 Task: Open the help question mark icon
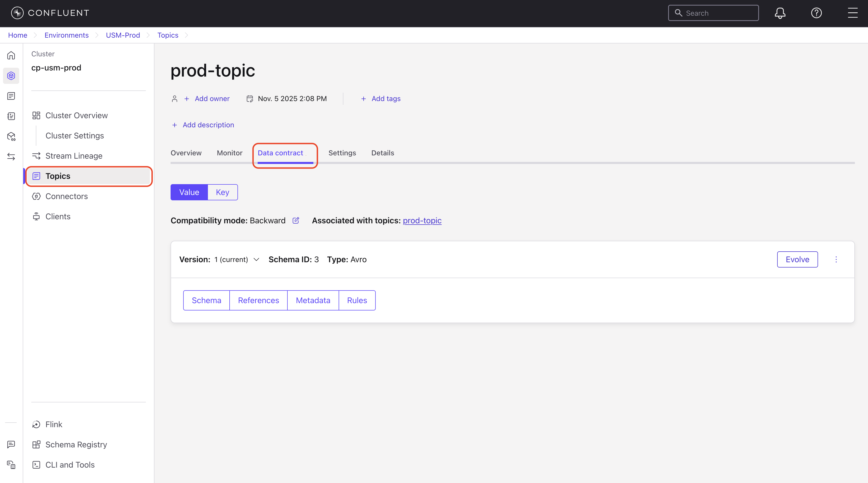(x=816, y=13)
